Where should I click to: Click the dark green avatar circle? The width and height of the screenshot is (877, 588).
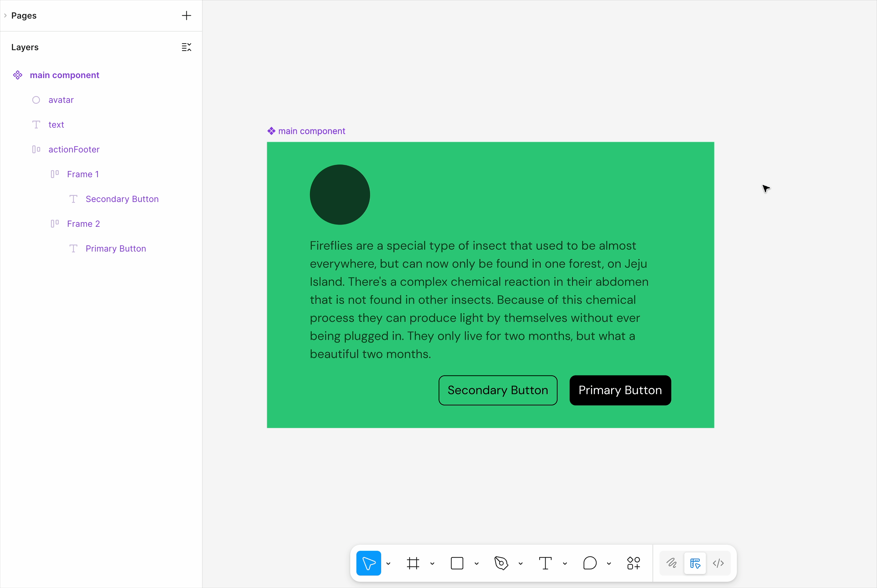point(339,195)
